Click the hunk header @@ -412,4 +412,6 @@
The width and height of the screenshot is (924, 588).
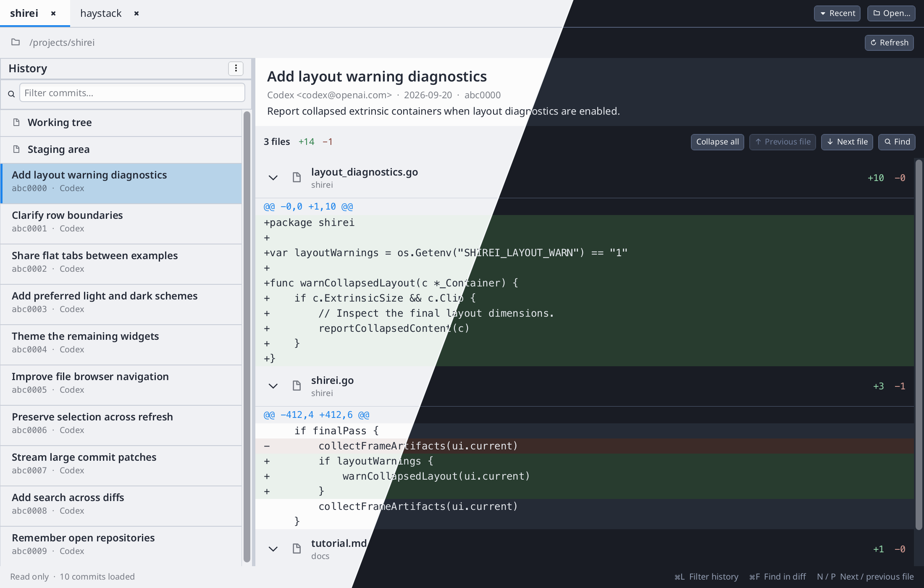click(316, 415)
